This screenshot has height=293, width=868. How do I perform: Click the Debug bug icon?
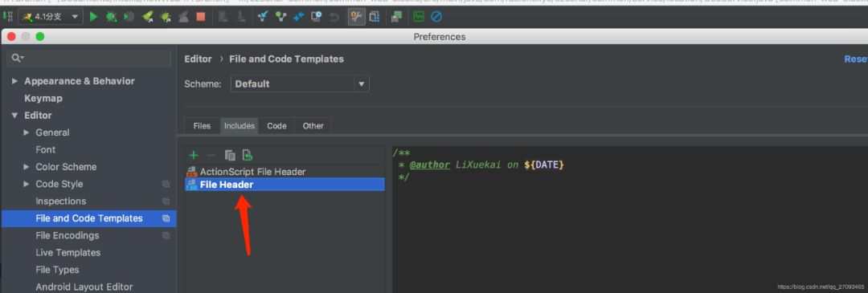click(111, 17)
